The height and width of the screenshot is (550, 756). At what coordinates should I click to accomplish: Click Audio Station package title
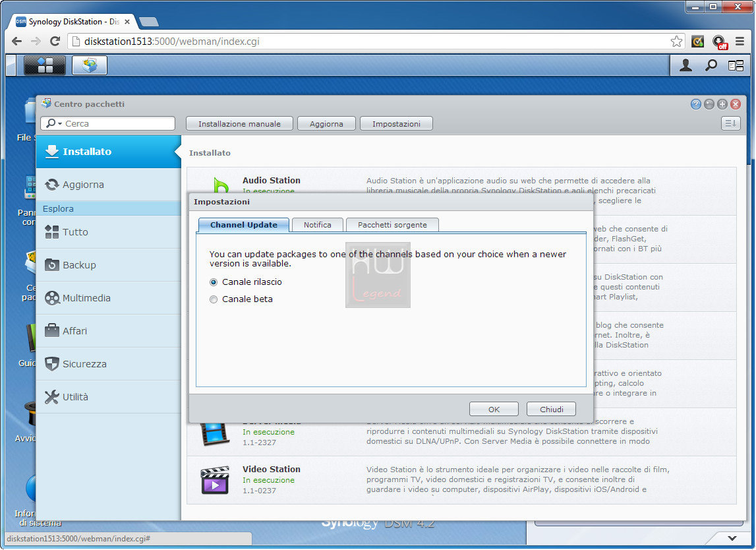coord(272,181)
